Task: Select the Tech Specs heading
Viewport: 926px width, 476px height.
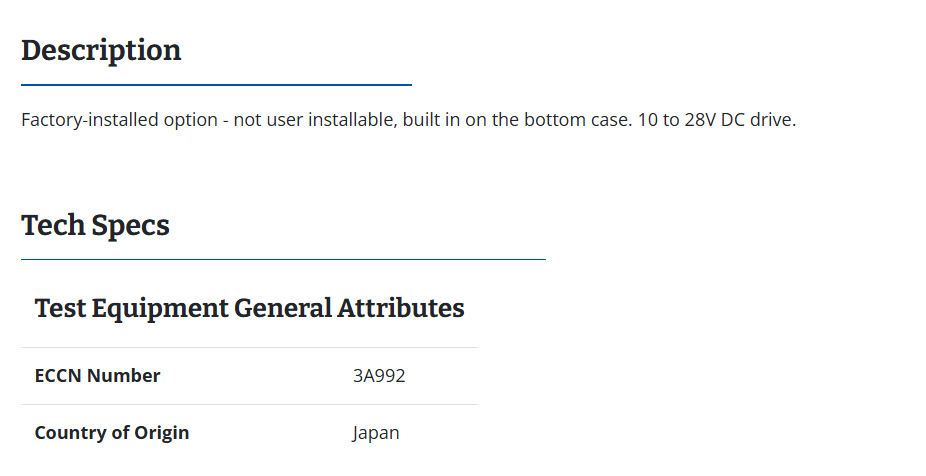Action: (x=95, y=226)
